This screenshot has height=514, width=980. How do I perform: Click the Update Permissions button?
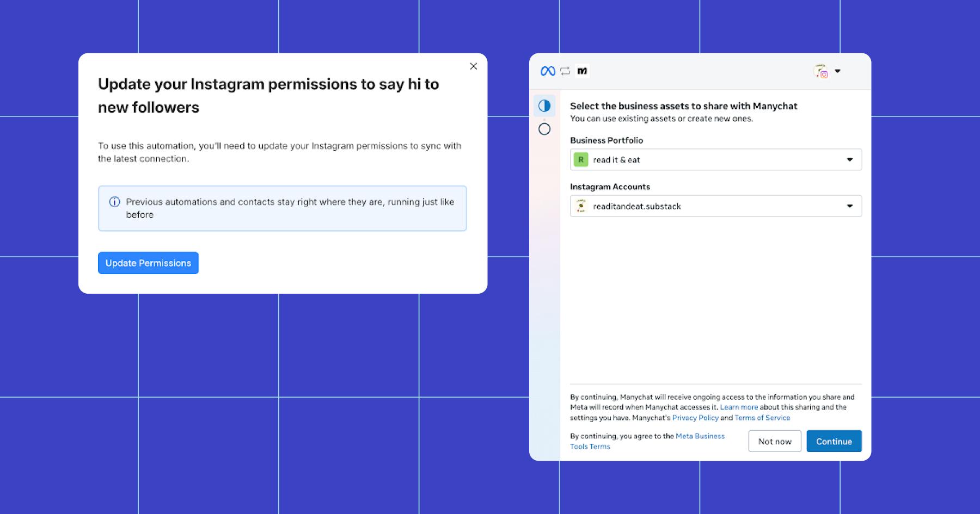point(148,263)
